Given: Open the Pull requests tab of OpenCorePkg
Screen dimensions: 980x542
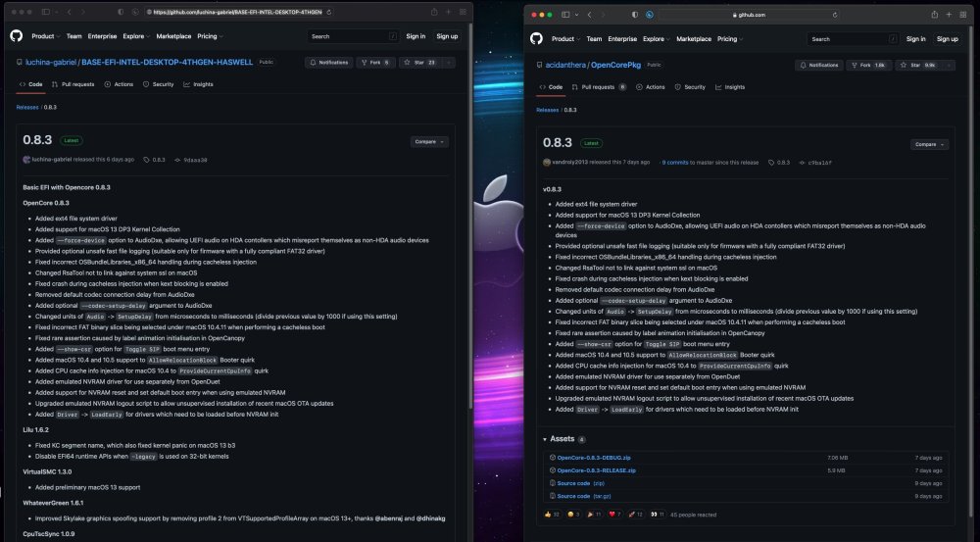Looking at the screenshot, I should click(x=599, y=87).
